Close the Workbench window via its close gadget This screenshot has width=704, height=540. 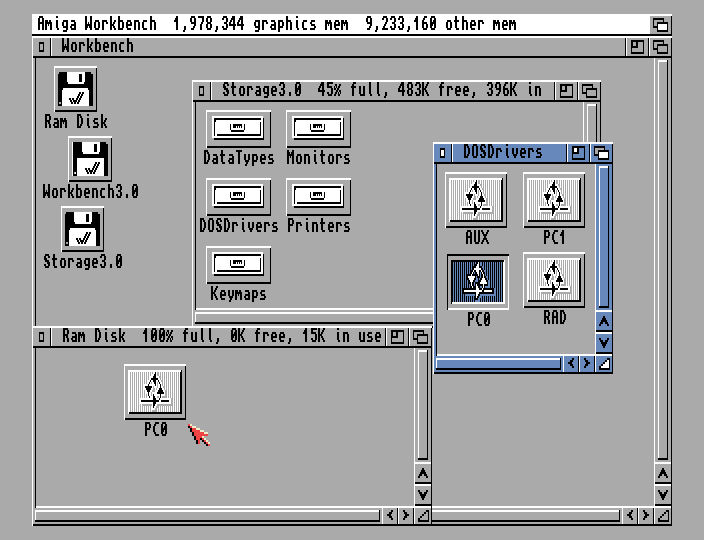coord(41,47)
